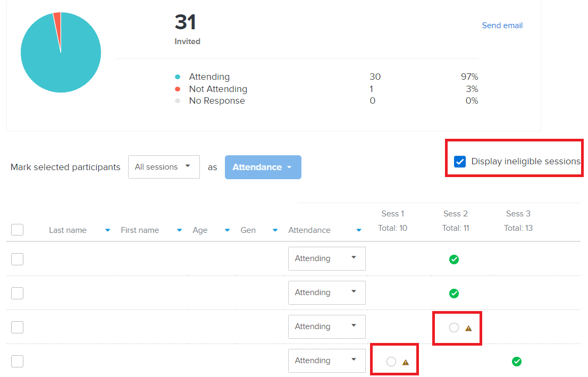
Task: Click the teal Attending legend dot
Action: pyautogui.click(x=178, y=77)
